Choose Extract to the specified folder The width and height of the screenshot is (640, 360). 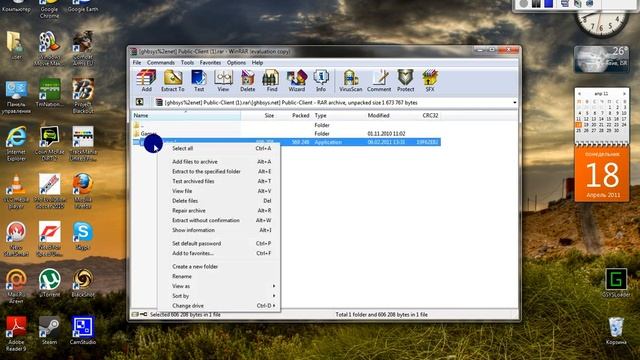click(x=219, y=171)
